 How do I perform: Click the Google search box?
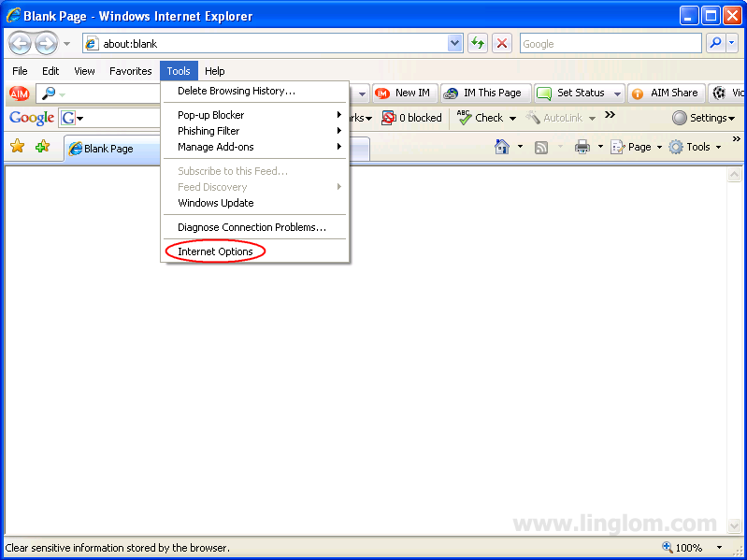pos(611,44)
